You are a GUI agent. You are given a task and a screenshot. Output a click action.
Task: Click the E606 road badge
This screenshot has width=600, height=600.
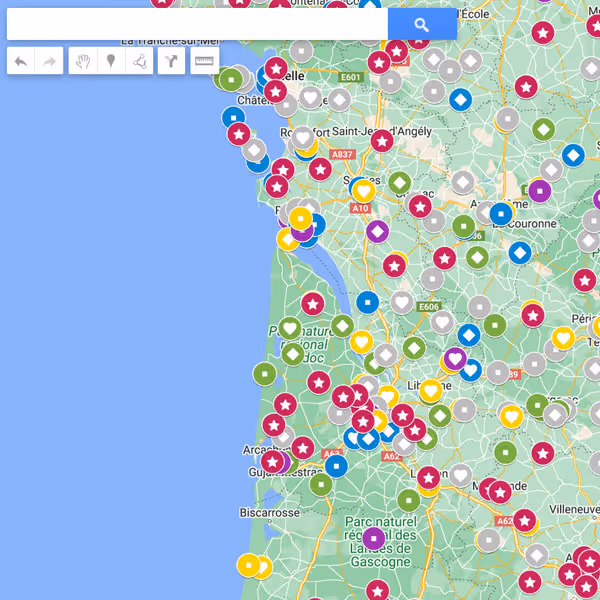pos(429,307)
